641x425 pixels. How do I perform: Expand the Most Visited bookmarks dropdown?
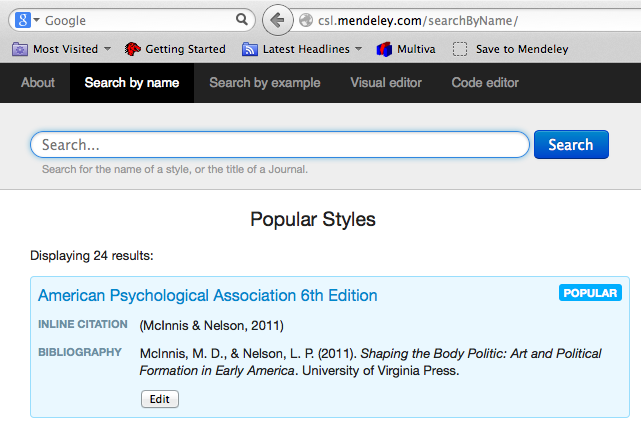coord(107,49)
